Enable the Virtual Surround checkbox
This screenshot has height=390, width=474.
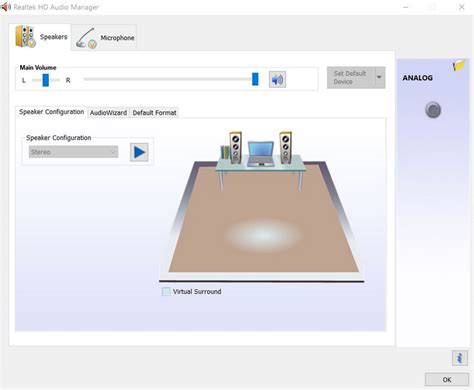[x=166, y=292]
